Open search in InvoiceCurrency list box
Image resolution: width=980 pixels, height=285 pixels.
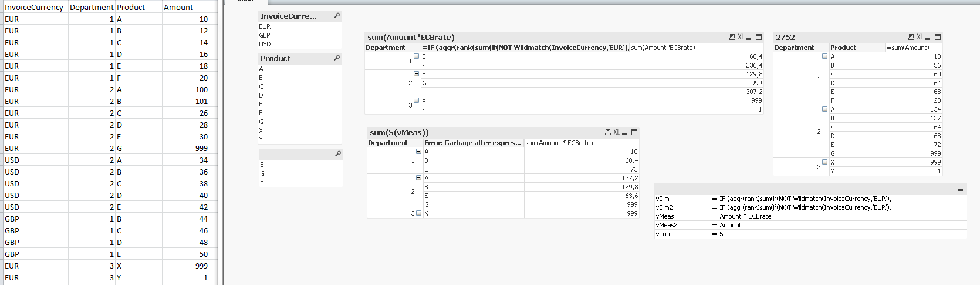click(x=337, y=16)
